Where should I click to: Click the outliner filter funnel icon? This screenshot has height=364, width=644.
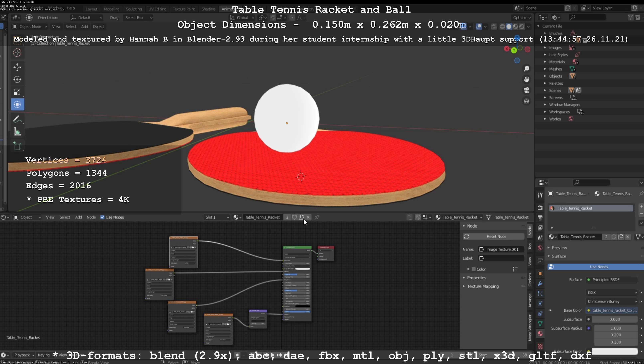coord(630,17)
